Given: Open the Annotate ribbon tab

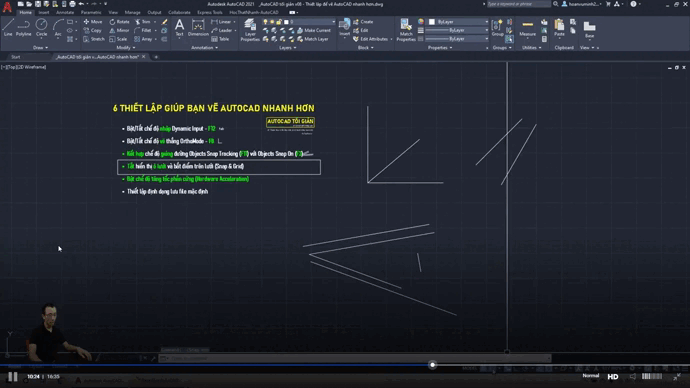Looking at the screenshot, I should (65, 13).
